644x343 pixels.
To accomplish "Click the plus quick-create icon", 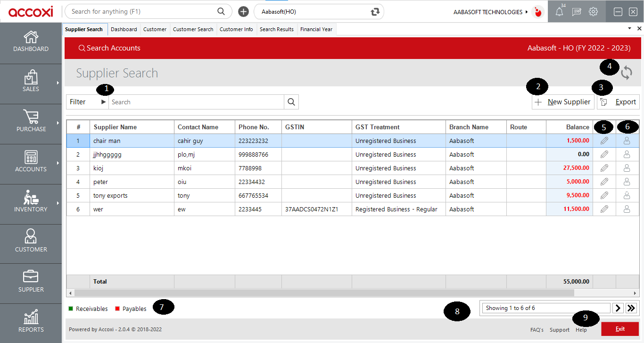I will tap(243, 12).
